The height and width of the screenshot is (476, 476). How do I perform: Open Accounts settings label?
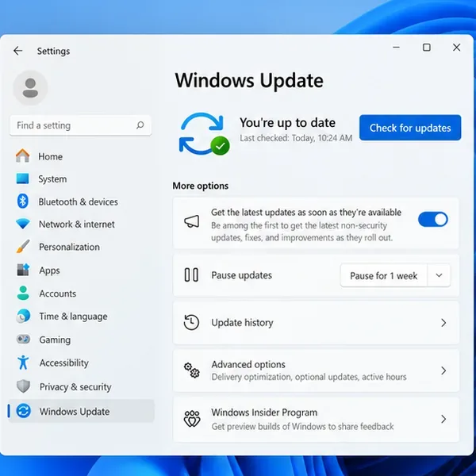pos(58,294)
